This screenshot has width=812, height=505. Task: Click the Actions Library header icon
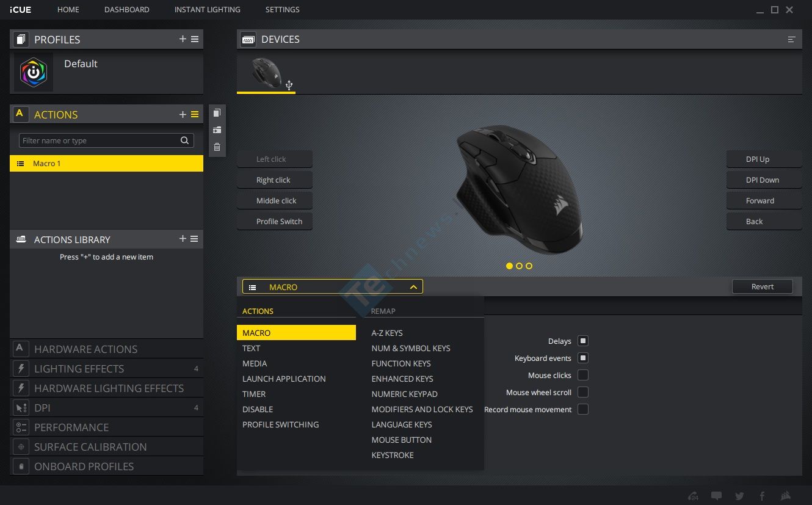pyautogui.click(x=21, y=239)
